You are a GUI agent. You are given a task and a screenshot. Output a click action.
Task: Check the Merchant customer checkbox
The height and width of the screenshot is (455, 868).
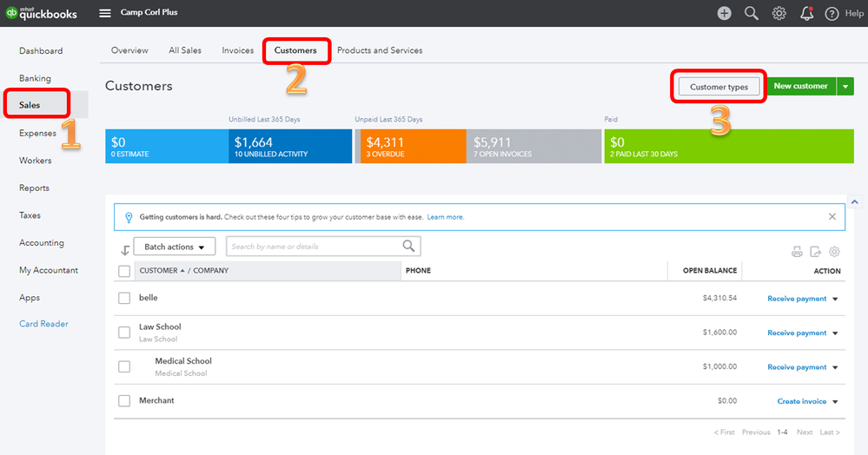pyautogui.click(x=124, y=401)
